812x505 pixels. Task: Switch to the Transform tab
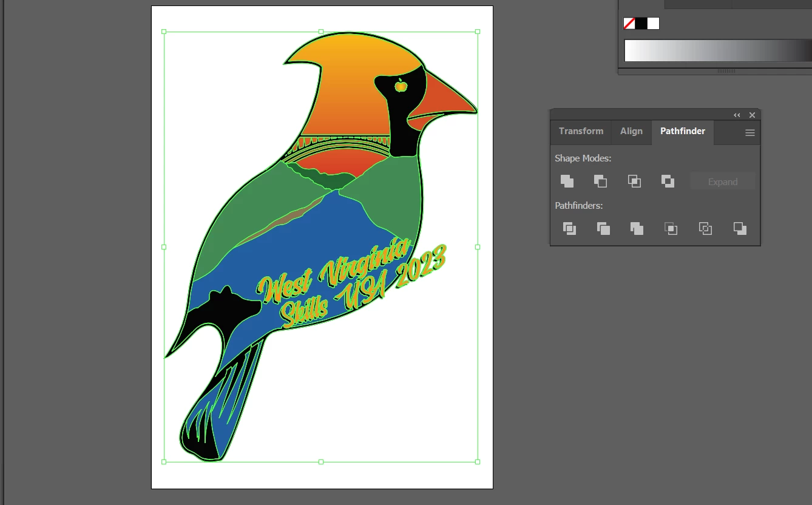(581, 131)
